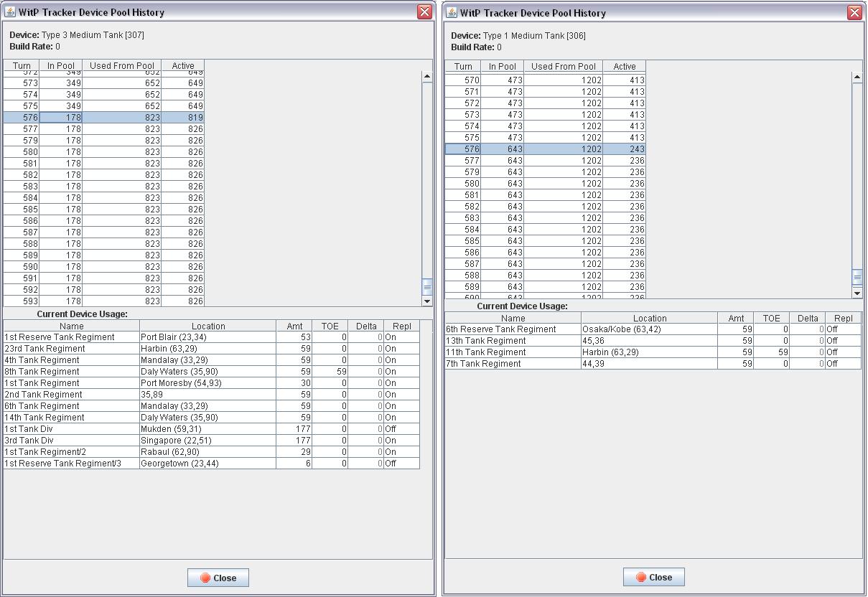
Task: Select 11th Tank Regiment row
Action: tap(653, 352)
